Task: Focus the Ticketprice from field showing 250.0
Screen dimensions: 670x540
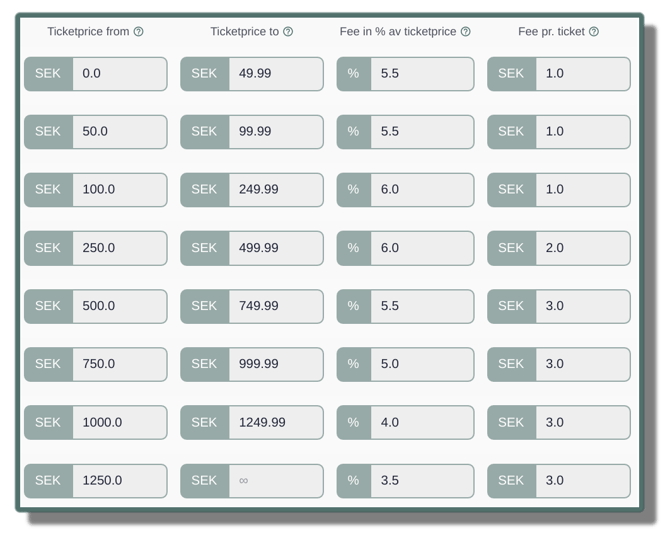Action: click(118, 248)
